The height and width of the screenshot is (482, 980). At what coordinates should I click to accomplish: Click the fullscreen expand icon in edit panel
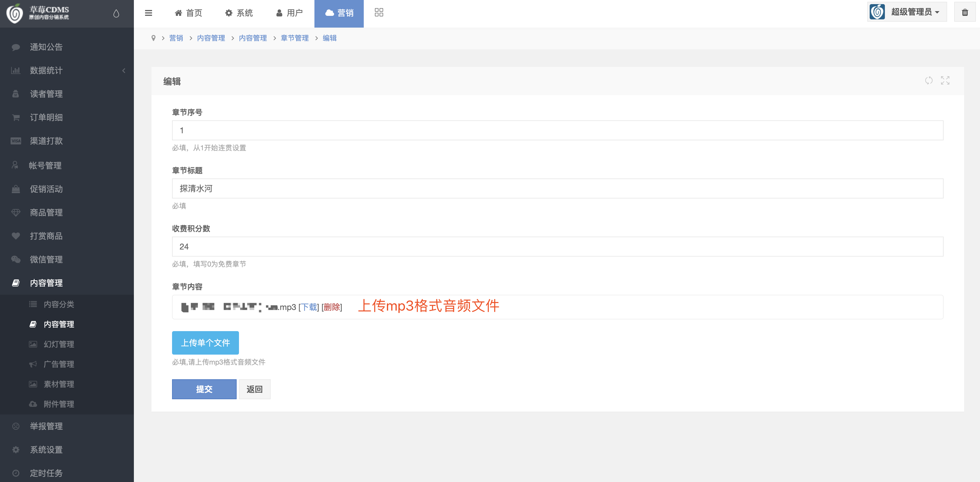click(x=945, y=80)
